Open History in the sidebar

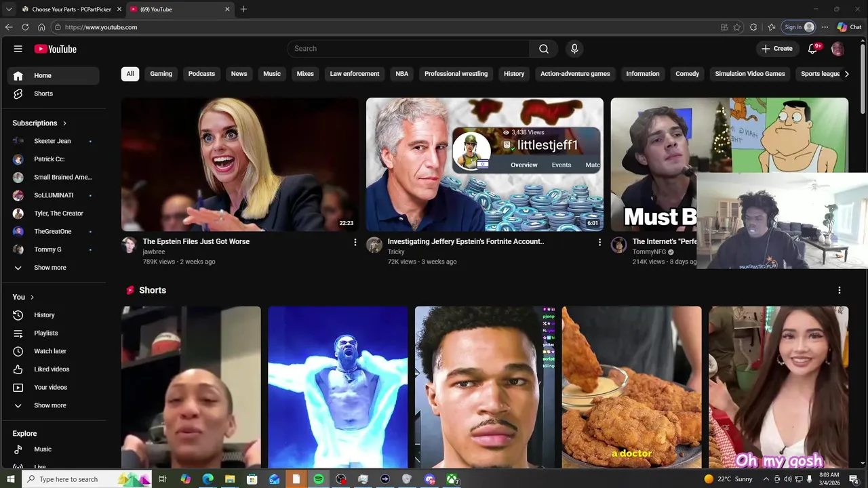tap(54, 315)
